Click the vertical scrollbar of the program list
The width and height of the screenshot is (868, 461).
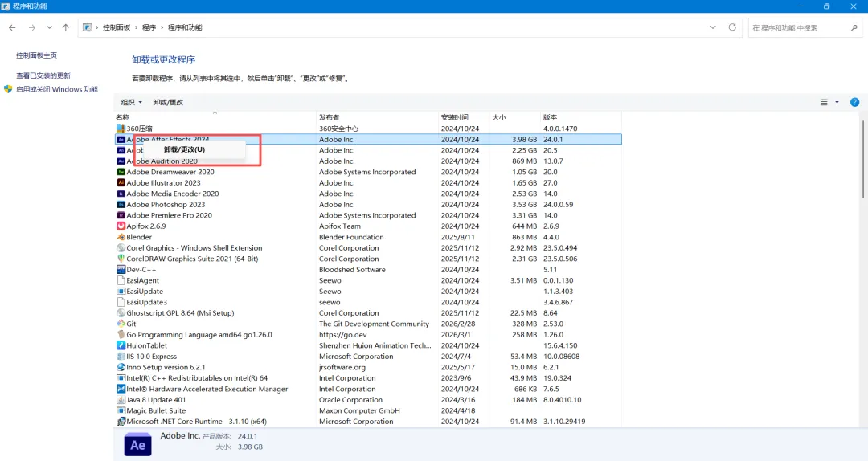coord(863,159)
